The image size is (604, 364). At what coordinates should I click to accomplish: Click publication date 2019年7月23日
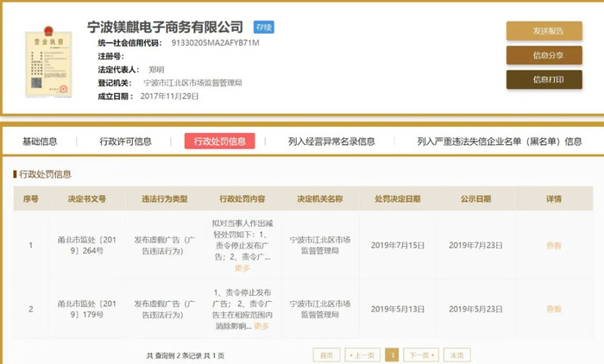[x=475, y=245]
